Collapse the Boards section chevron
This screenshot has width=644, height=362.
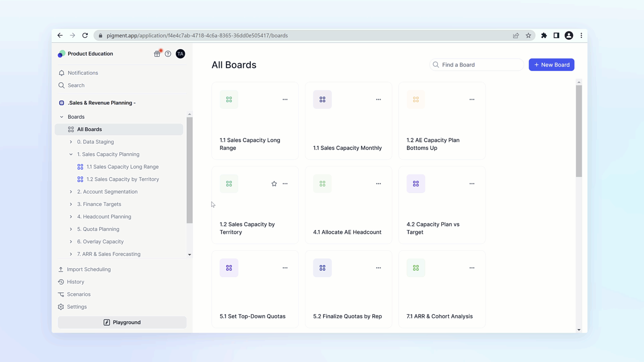62,117
